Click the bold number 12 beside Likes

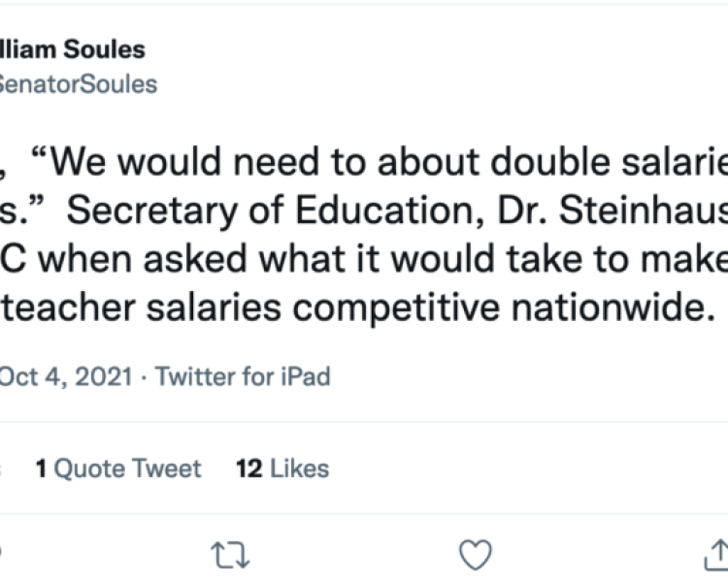coord(249,469)
